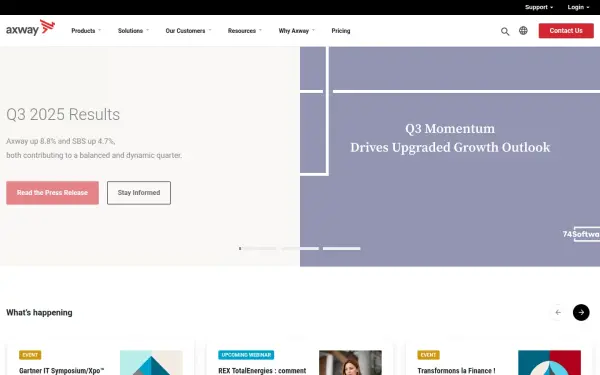Image resolution: width=600 pixels, height=375 pixels.
Task: Open the Transformons la Finance event card
Action: coord(499,360)
